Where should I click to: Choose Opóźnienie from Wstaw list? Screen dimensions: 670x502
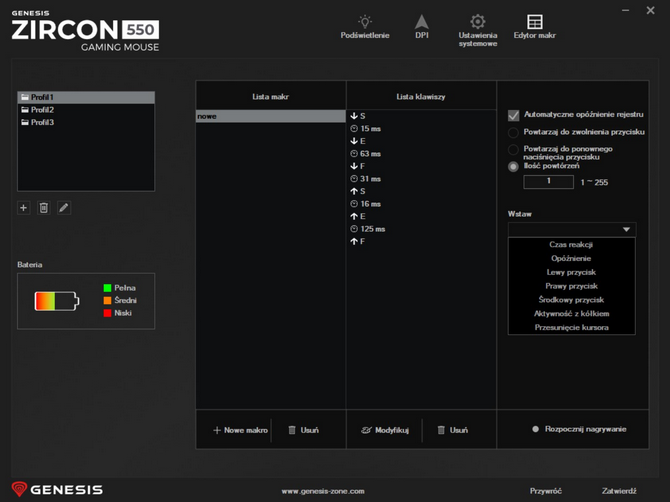571,258
